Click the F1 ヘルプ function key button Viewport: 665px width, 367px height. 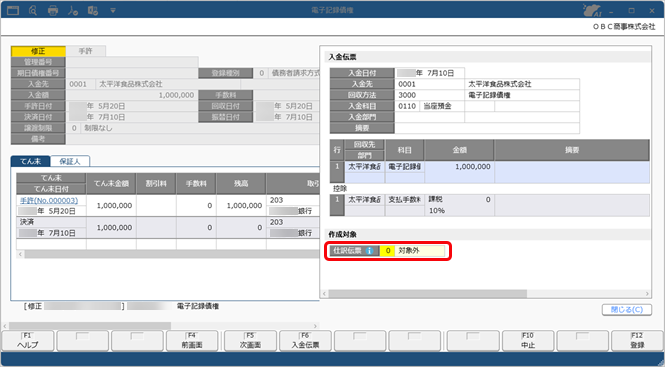28,341
